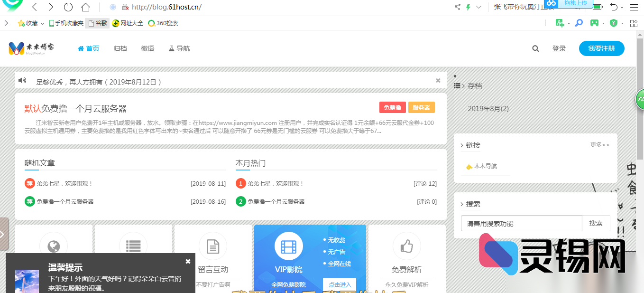The height and width of the screenshot is (293, 644).
Task: Dismiss the 温馨提示 notification popup
Action: coord(188,261)
